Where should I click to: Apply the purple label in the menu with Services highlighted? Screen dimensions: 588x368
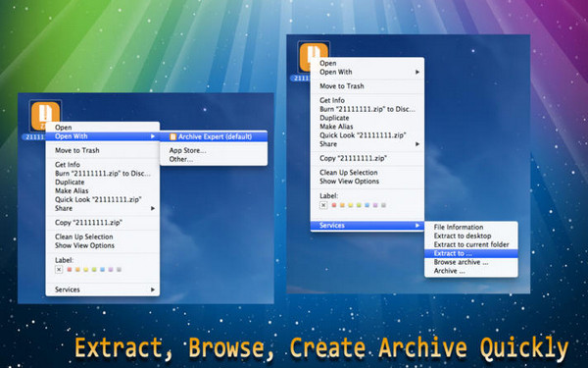[375, 205]
